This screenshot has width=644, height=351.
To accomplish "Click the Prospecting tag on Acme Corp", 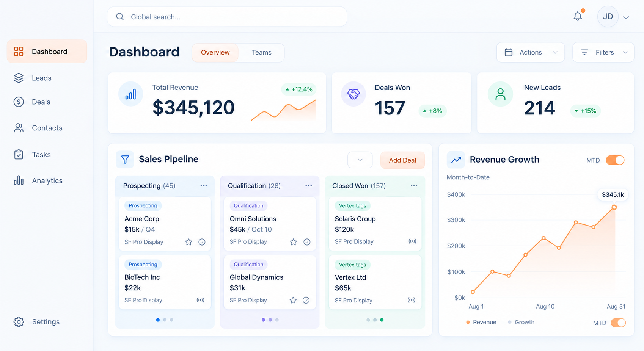I will tap(143, 205).
